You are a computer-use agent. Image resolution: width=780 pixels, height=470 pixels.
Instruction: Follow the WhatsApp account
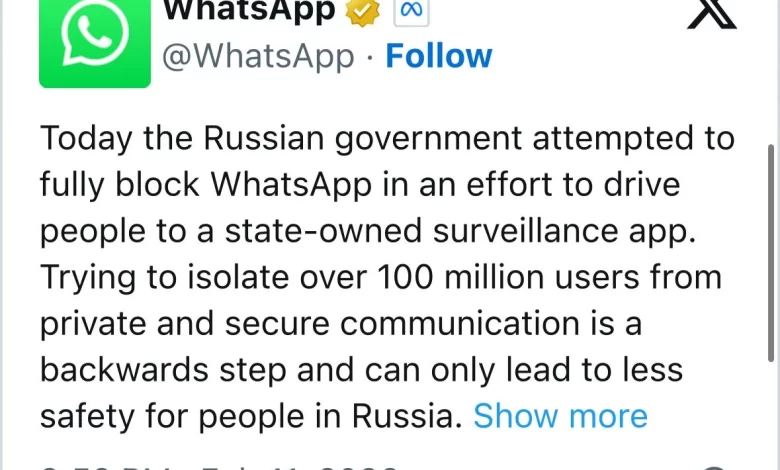pyautogui.click(x=439, y=56)
